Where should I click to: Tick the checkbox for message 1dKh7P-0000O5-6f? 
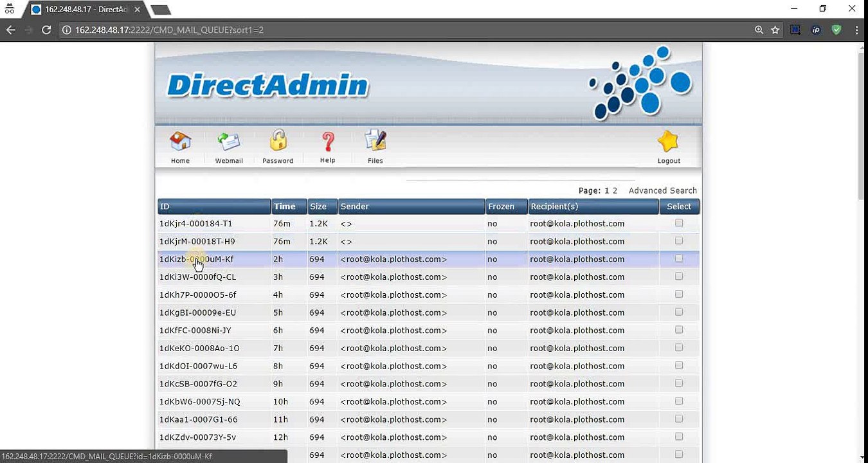pos(678,295)
